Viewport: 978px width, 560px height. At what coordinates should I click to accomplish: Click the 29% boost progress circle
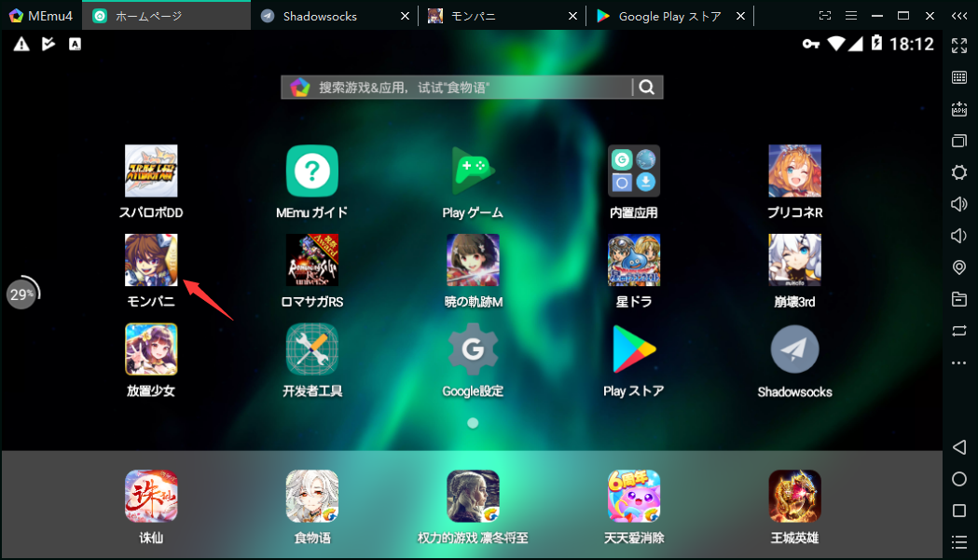21,294
